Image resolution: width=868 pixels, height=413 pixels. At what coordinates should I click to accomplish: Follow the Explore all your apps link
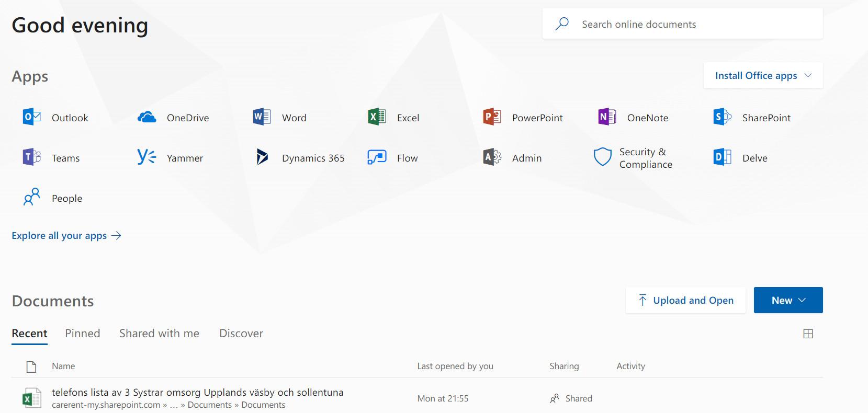pos(66,236)
